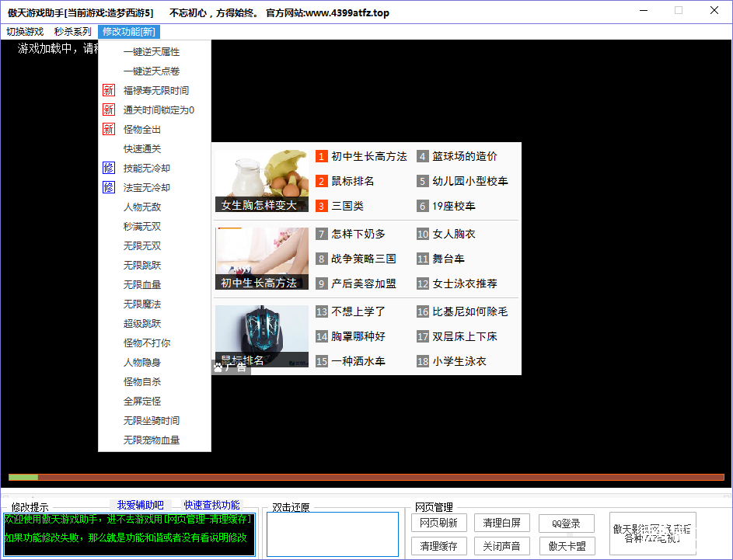Click the 清理缓存 button

(438, 546)
